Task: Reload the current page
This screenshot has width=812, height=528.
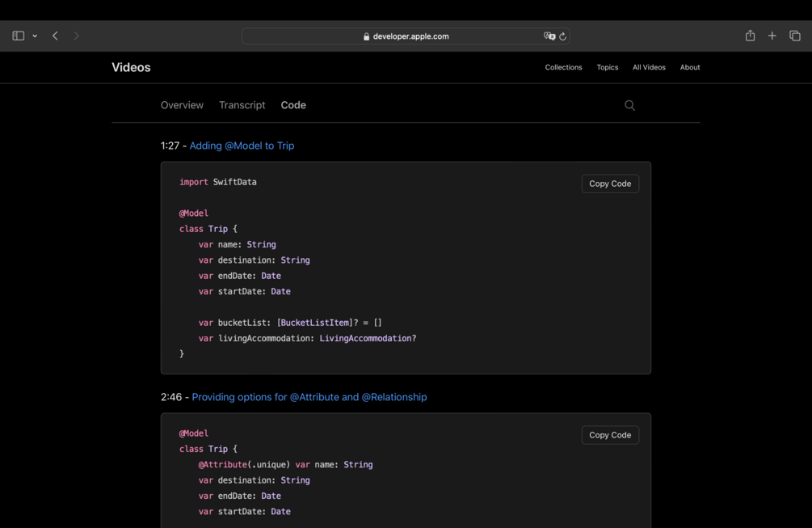Action: pos(563,36)
